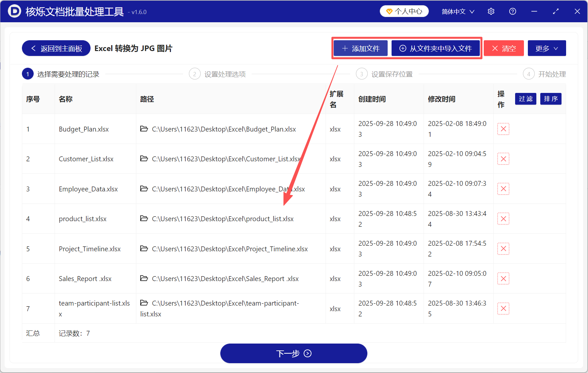
Task: Expand the 更多 dropdown menu
Action: coord(546,48)
